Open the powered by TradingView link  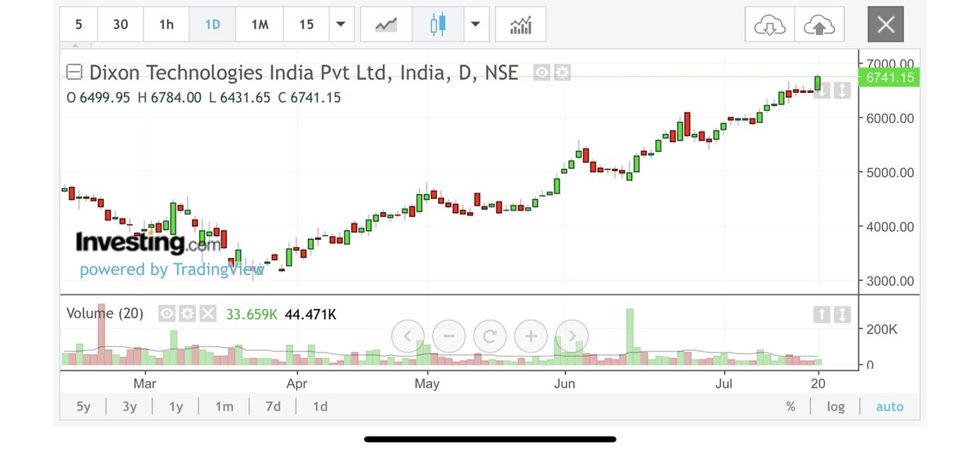tap(171, 269)
